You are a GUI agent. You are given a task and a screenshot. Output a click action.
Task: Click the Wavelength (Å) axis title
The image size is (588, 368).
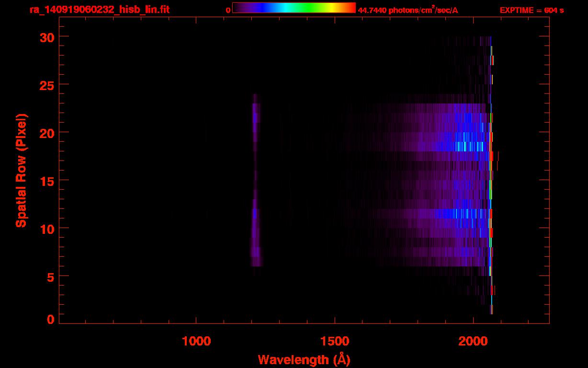pyautogui.click(x=304, y=359)
